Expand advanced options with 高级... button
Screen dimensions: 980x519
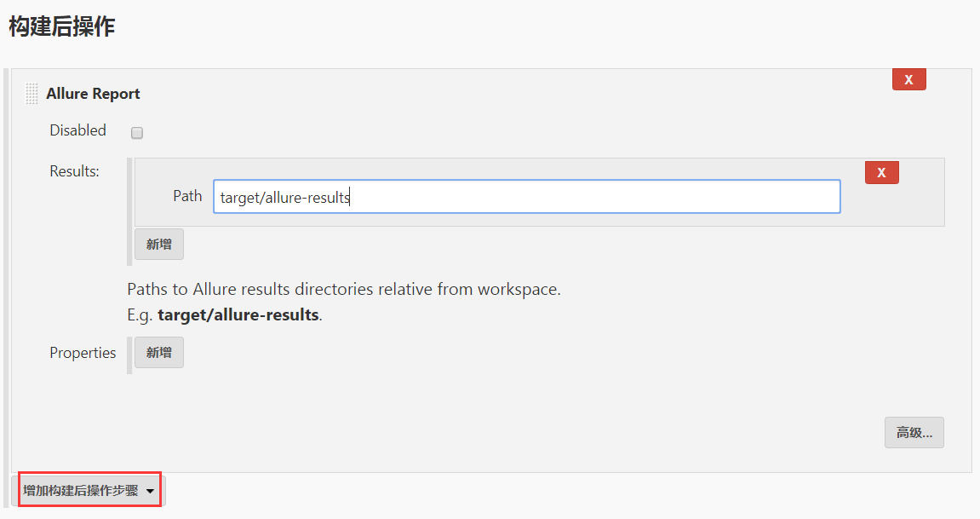point(914,432)
